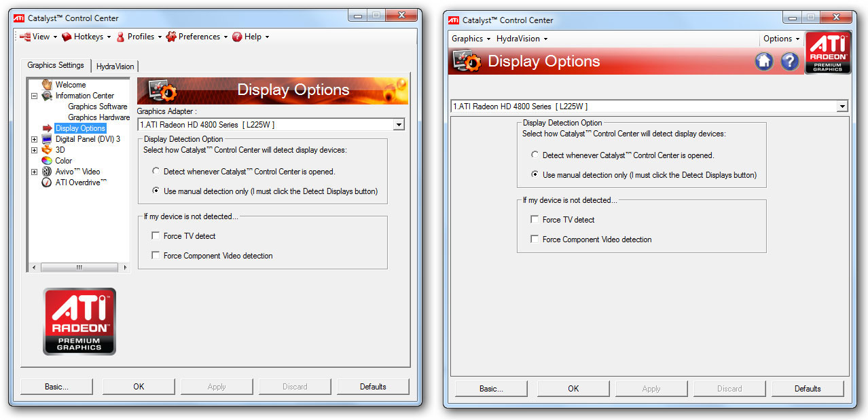868x420 pixels.
Task: Click the Avivo Video film icon
Action: (x=47, y=172)
